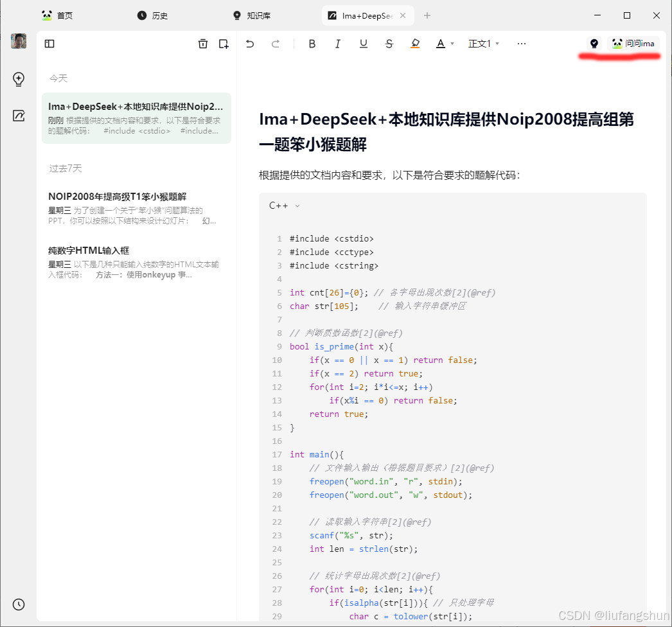The image size is (672, 627).
Task: Click the 今天 section label
Action: [58, 78]
